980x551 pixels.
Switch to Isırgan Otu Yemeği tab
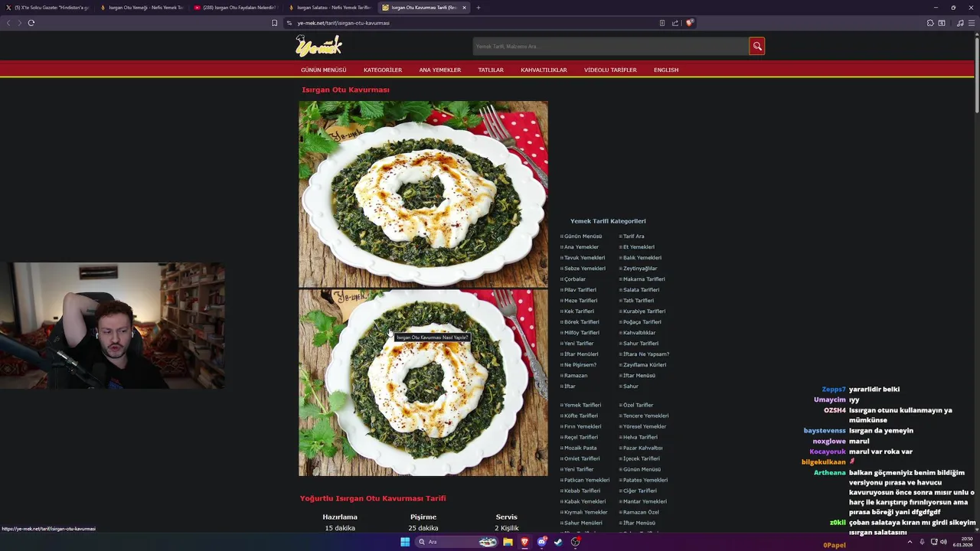coord(142,8)
